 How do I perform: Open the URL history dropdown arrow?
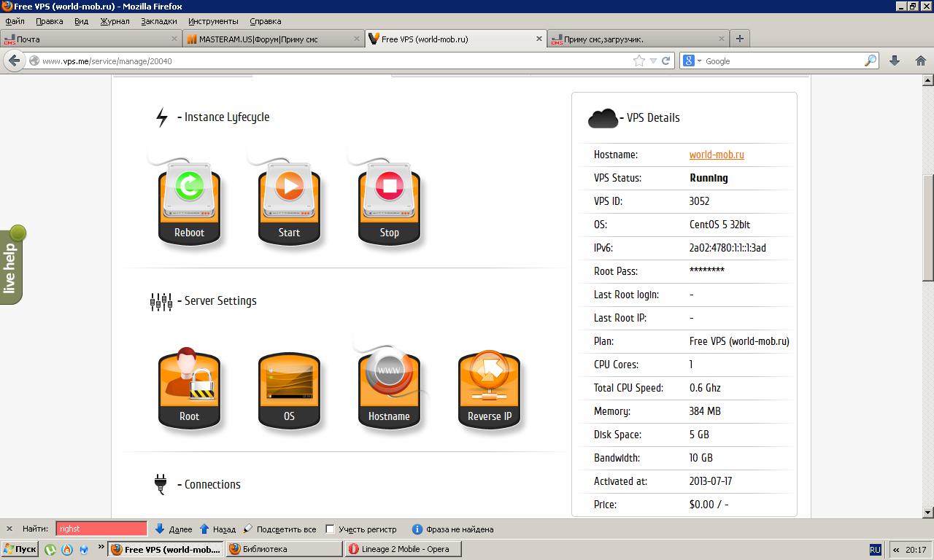click(653, 61)
